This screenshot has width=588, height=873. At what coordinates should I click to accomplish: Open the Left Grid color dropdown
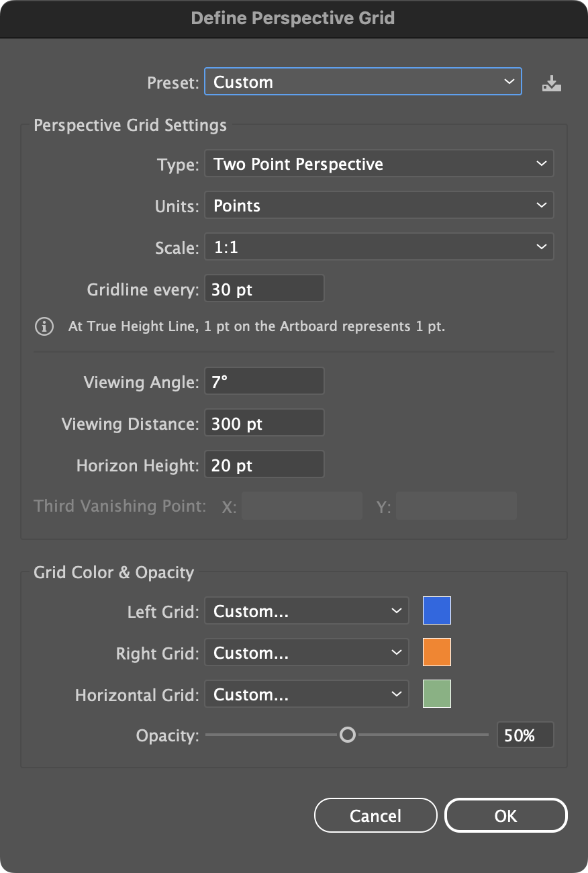(306, 610)
